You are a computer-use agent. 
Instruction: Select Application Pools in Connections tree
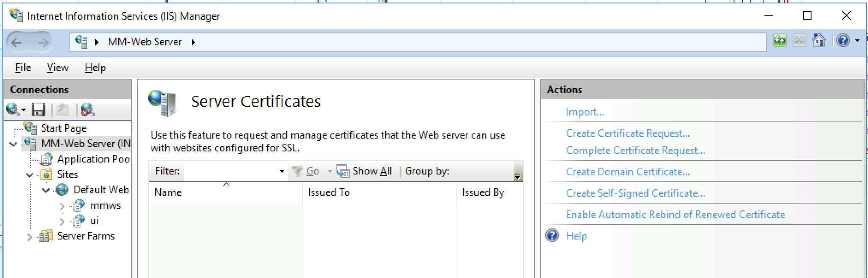[x=93, y=159]
